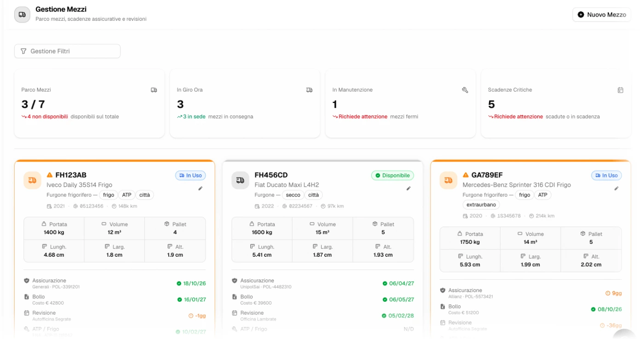Click the Disponibile status badge on FH456CD
The width and height of the screenshot is (644, 339).
tap(392, 175)
